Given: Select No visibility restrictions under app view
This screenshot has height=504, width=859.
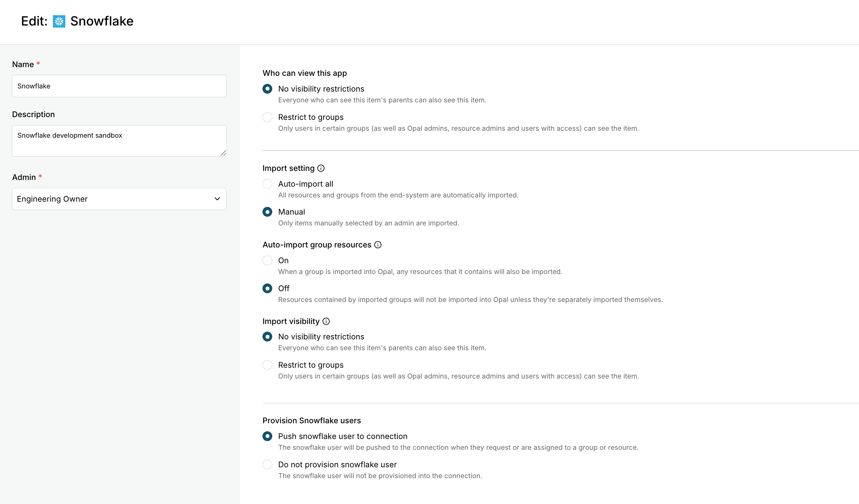Looking at the screenshot, I should tap(267, 89).
